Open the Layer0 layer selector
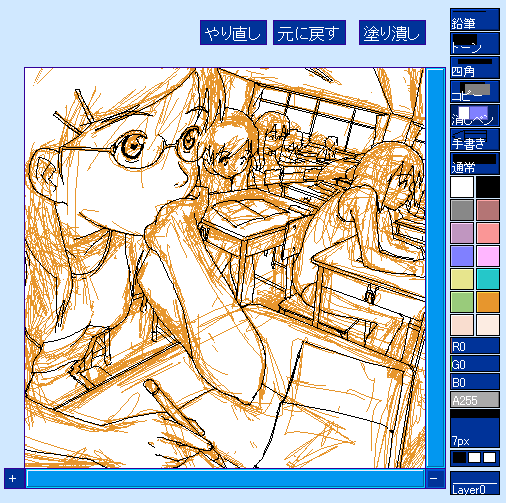 [x=475, y=483]
